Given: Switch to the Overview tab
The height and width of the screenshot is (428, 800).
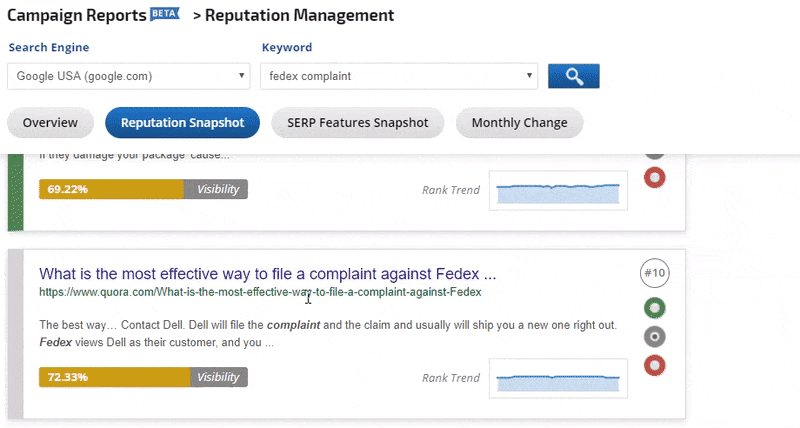Looking at the screenshot, I should 50,123.
